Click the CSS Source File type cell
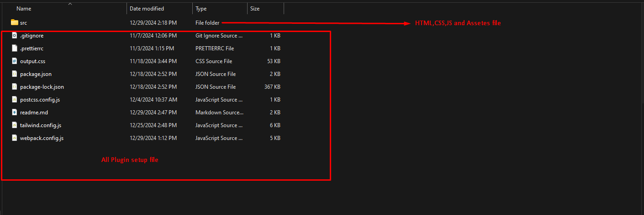Viewport: 644px width, 215px height. pyautogui.click(x=214, y=61)
